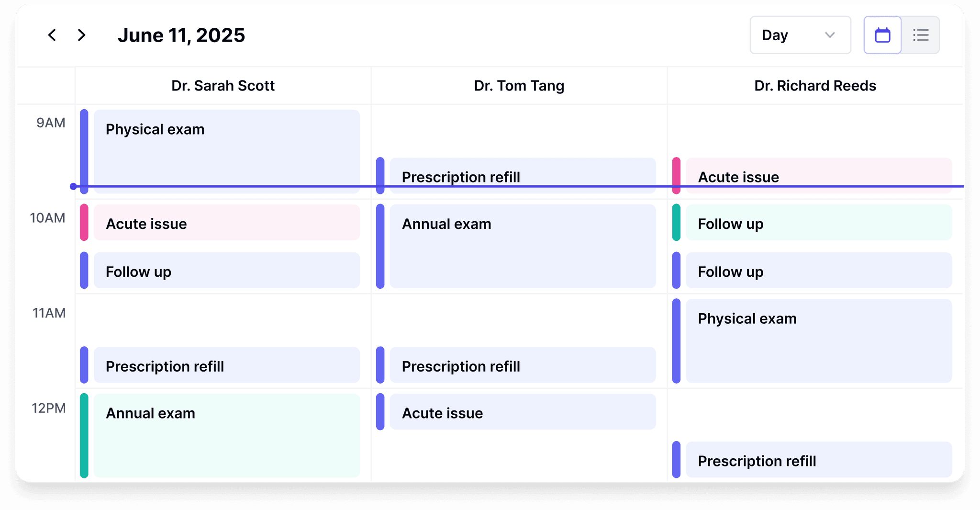Go to the previous day with the left arrow
The image size is (980, 510).
[x=52, y=35]
